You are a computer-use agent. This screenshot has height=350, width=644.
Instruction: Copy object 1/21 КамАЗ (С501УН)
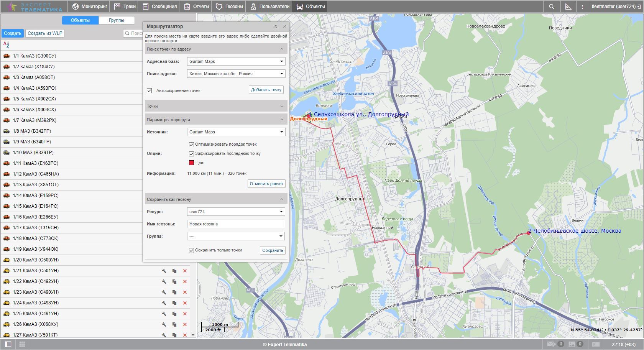click(x=174, y=271)
